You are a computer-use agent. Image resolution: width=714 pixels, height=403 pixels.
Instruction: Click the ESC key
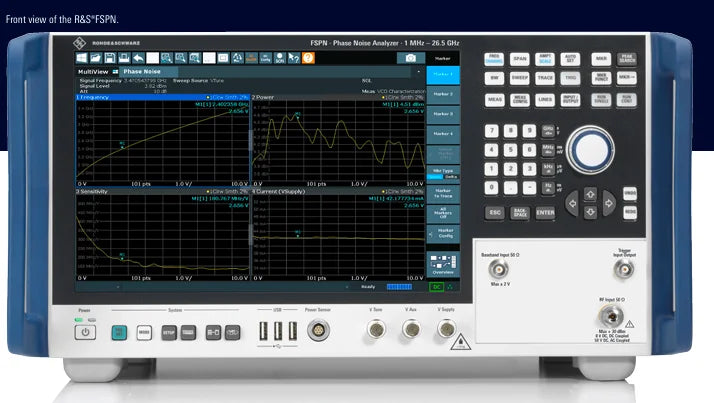pos(495,213)
